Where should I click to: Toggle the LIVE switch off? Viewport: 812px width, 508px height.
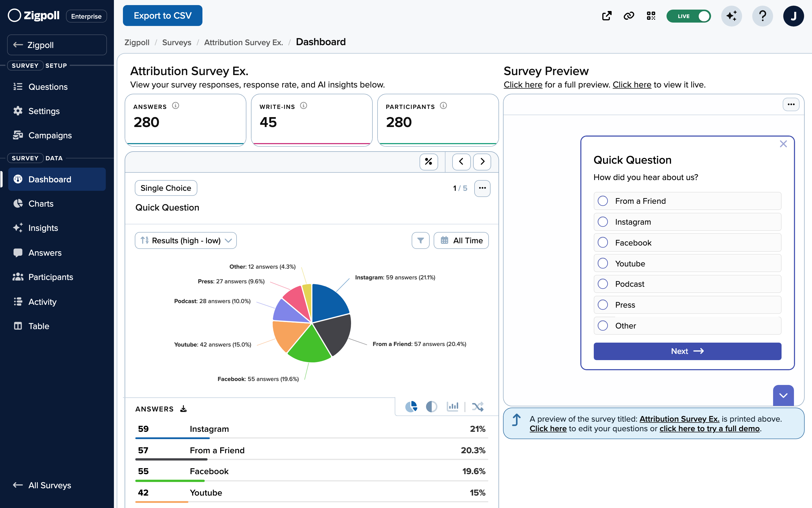pos(689,16)
